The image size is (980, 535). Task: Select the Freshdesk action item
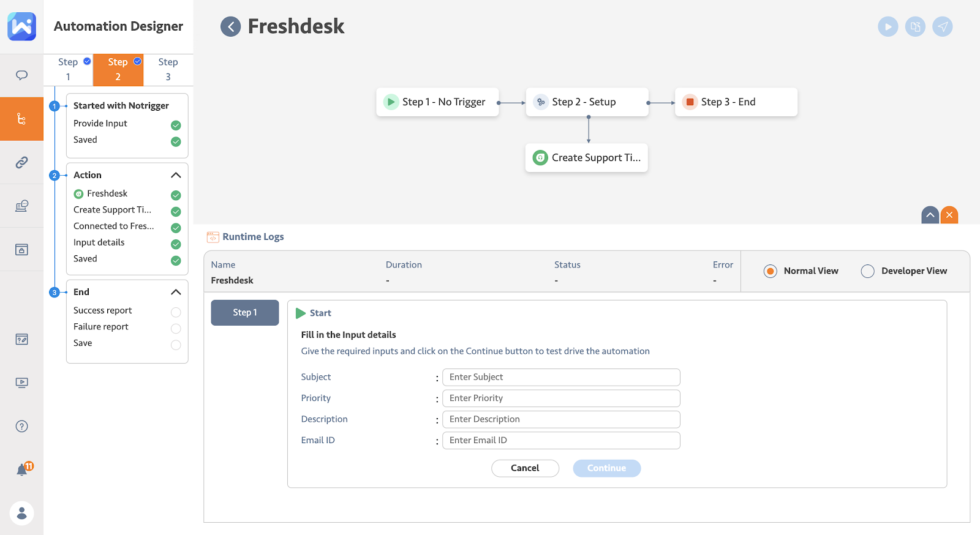click(x=107, y=193)
